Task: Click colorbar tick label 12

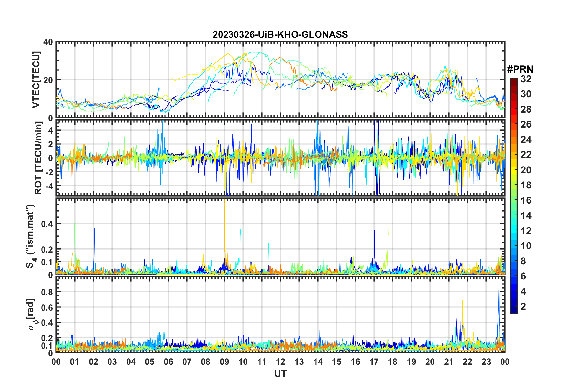Action: pyautogui.click(x=526, y=231)
